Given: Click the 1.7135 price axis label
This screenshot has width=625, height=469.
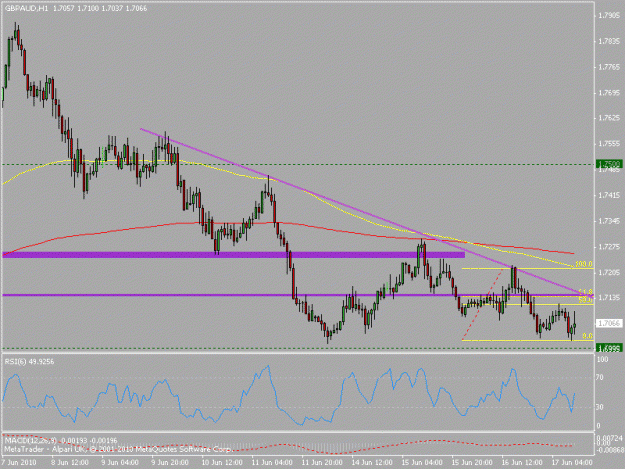Looking at the screenshot, I should (609, 298).
